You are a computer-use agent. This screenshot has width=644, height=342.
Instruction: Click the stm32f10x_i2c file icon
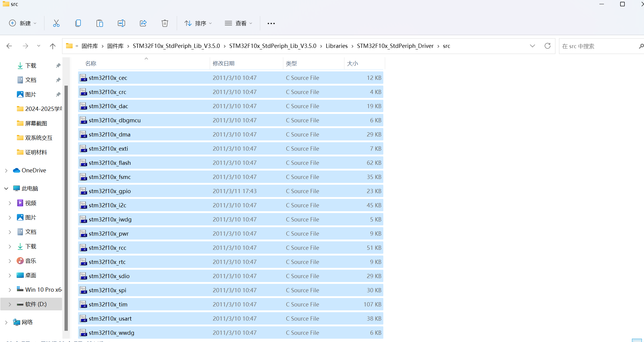83,205
